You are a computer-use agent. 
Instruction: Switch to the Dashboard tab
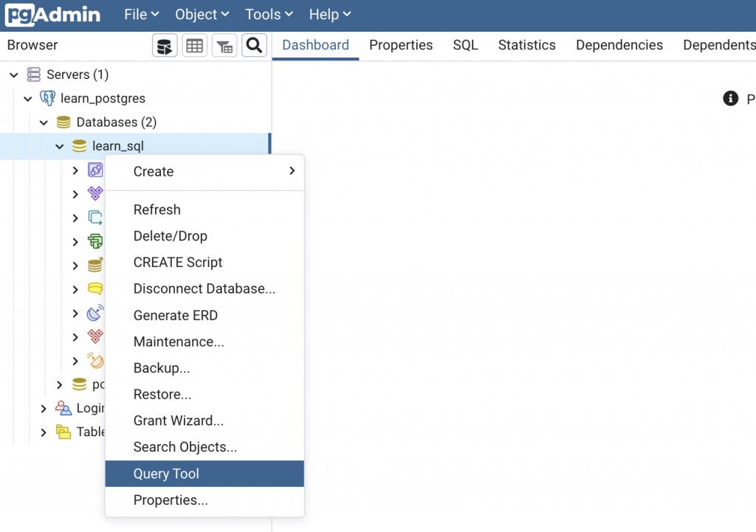click(x=316, y=45)
